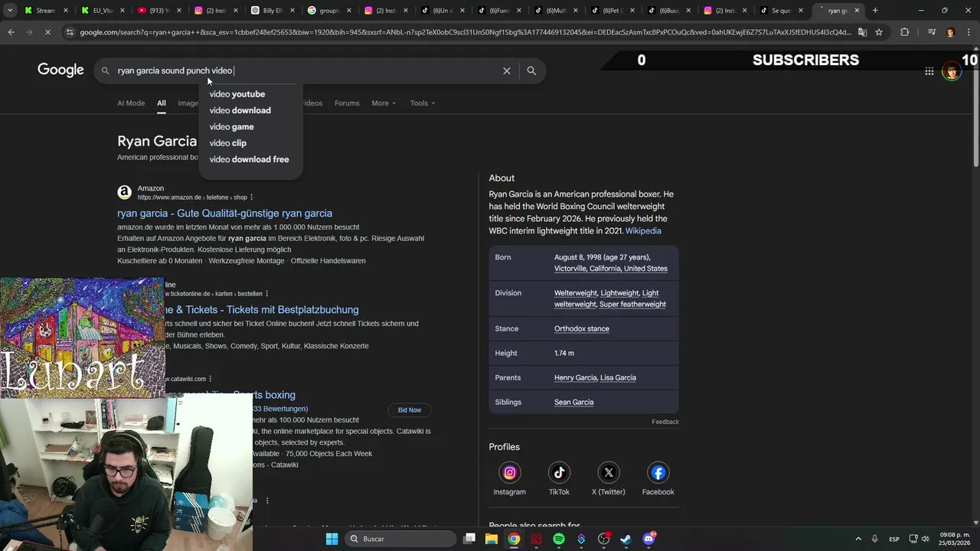The height and width of the screenshot is (551, 980).
Task: Select "video download free" suggestion
Action: pyautogui.click(x=250, y=159)
